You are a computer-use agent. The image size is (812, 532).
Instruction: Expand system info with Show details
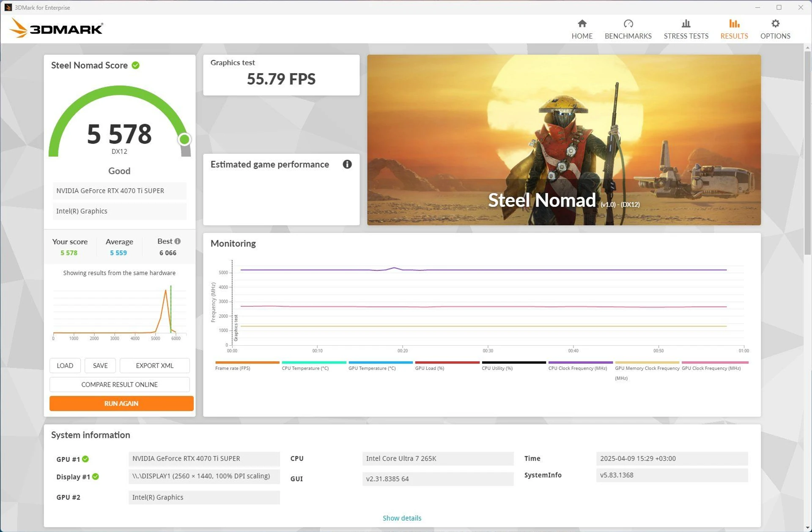(x=402, y=518)
